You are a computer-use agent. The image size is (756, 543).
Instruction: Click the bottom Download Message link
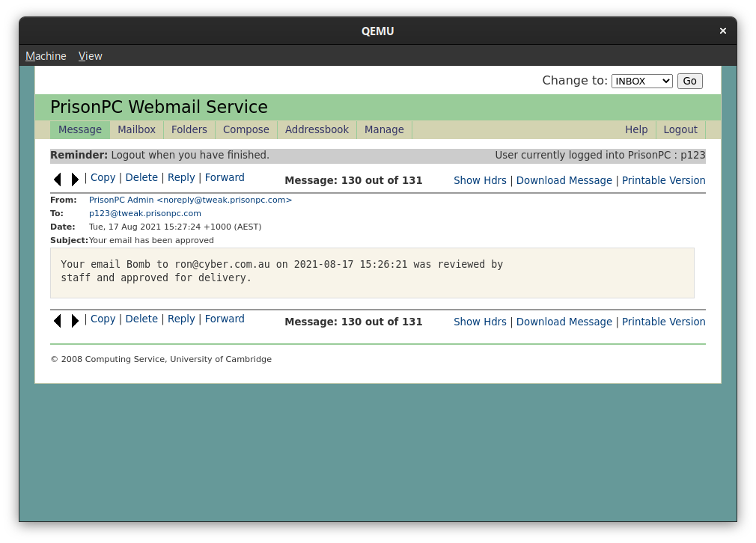[564, 322]
